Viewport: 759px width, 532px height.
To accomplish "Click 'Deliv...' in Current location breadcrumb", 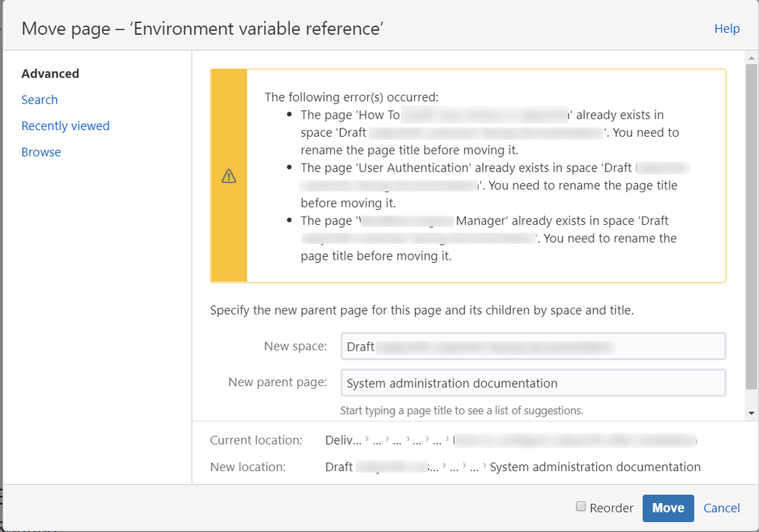I will tap(343, 440).
